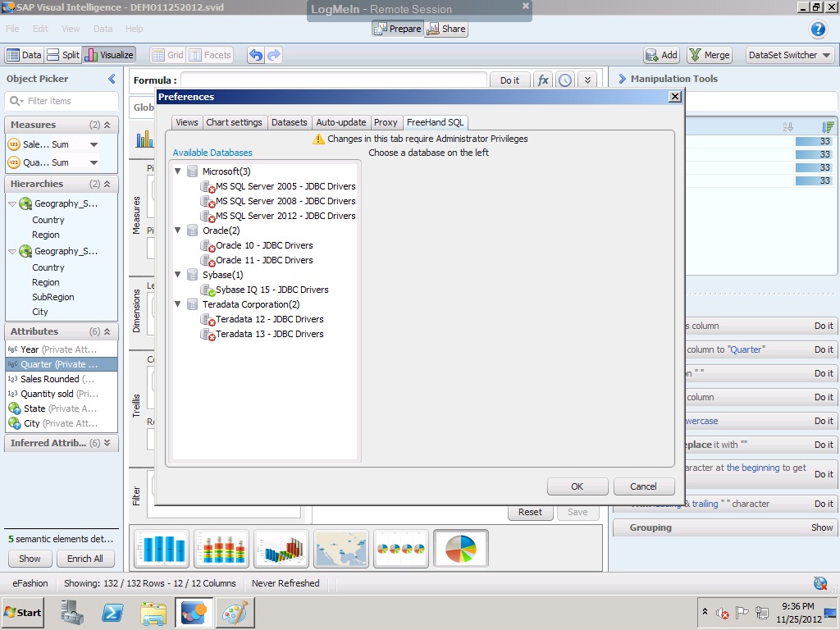
Task: Select MS SQL Server 2012 JDBC driver
Action: click(278, 216)
